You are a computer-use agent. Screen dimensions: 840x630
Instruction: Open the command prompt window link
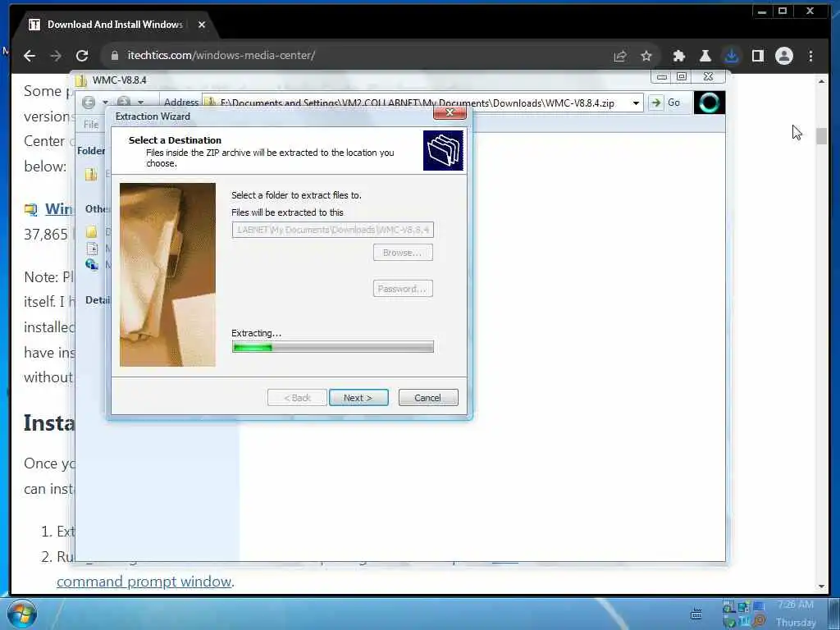pyautogui.click(x=144, y=582)
